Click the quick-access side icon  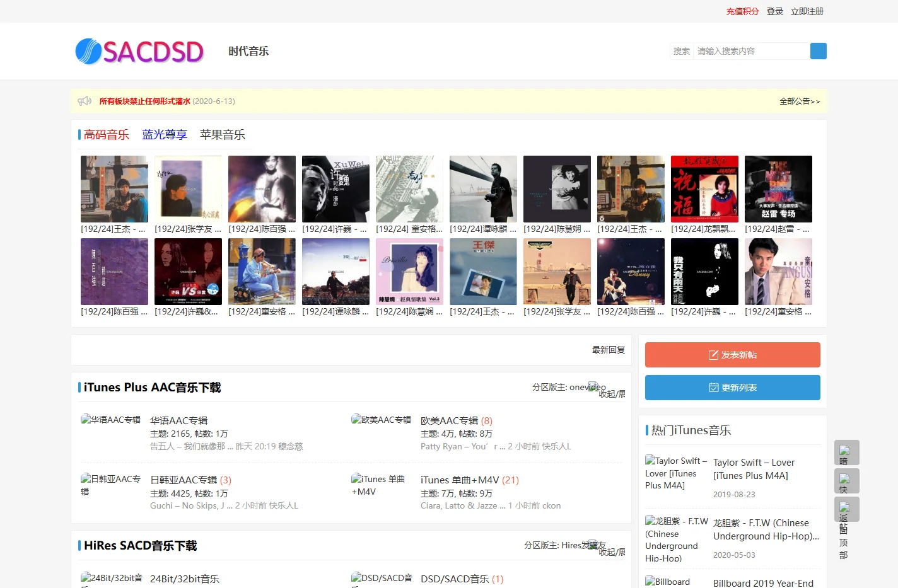[x=846, y=481]
